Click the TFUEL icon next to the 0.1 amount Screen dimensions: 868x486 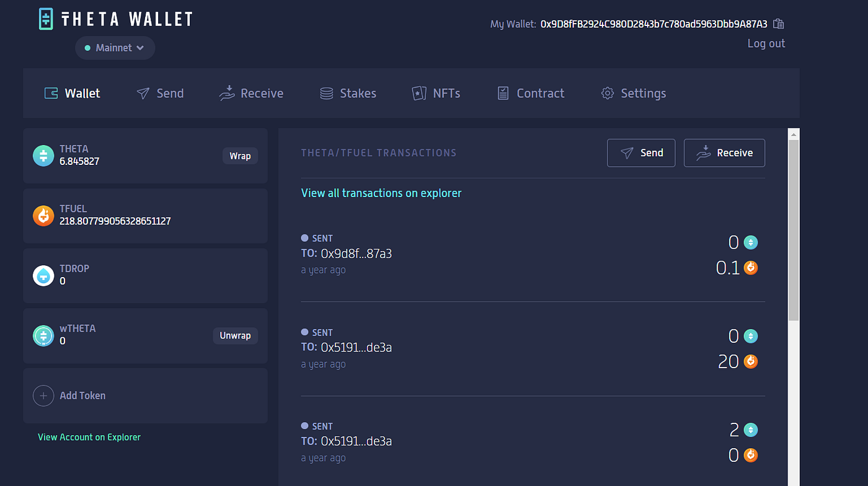coord(751,268)
